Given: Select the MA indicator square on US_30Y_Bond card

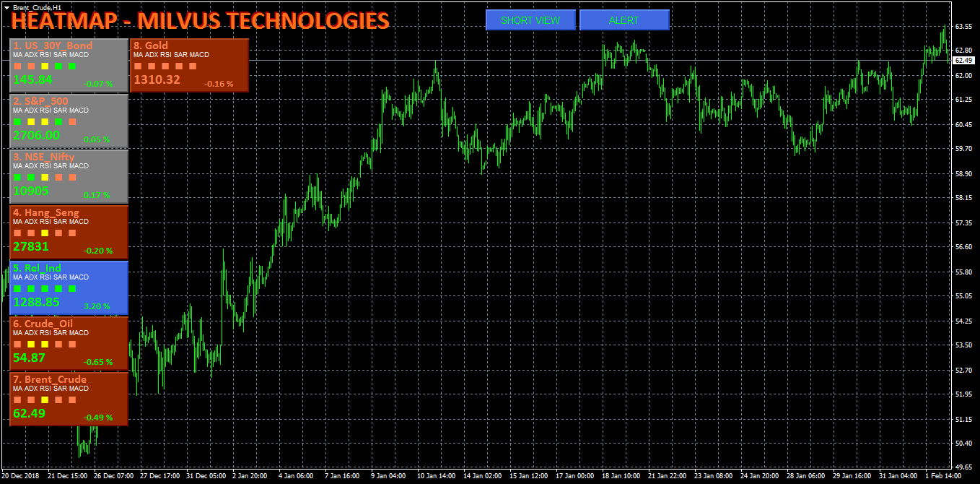Looking at the screenshot, I should (x=17, y=66).
